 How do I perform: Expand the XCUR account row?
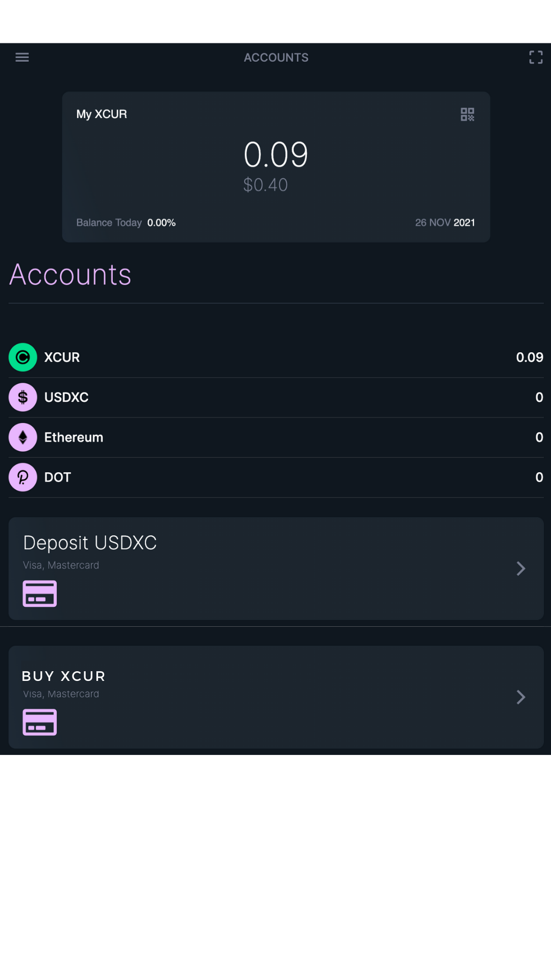(x=275, y=357)
